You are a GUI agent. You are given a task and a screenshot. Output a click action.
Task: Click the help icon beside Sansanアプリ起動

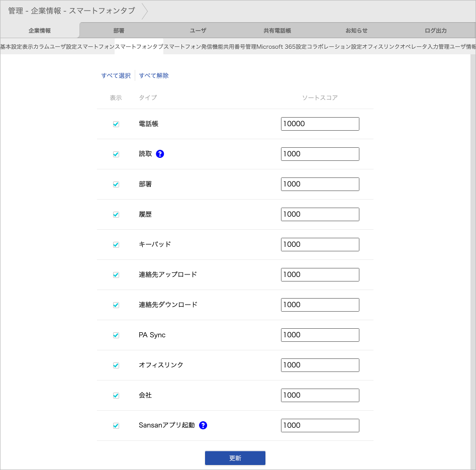click(x=203, y=425)
